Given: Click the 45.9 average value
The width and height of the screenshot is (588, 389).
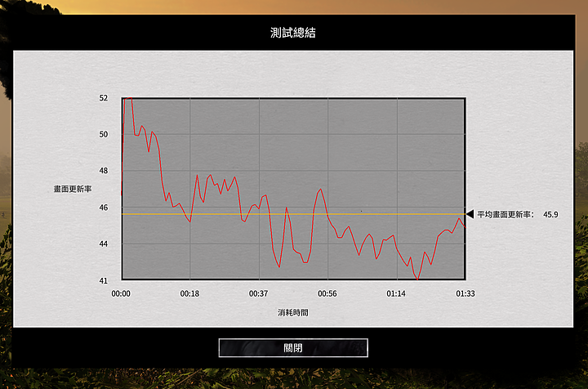Looking at the screenshot, I should 550,215.
